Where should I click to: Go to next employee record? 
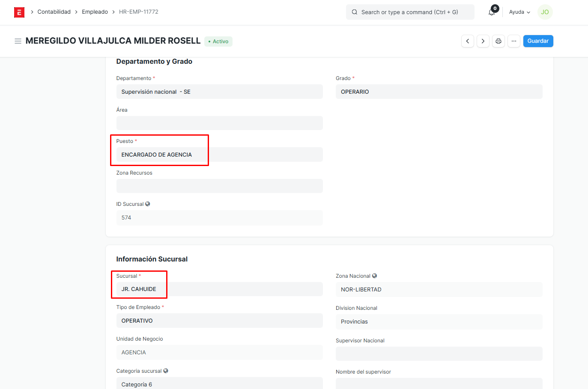[x=483, y=41]
